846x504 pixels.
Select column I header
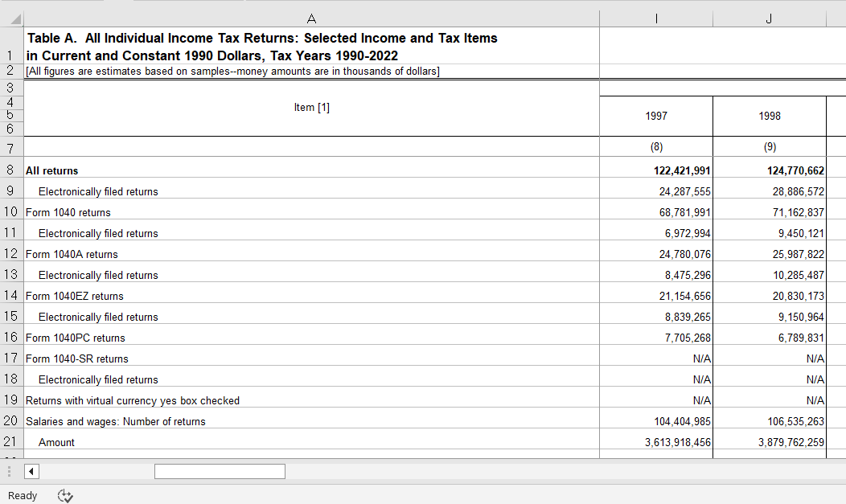tap(656, 18)
